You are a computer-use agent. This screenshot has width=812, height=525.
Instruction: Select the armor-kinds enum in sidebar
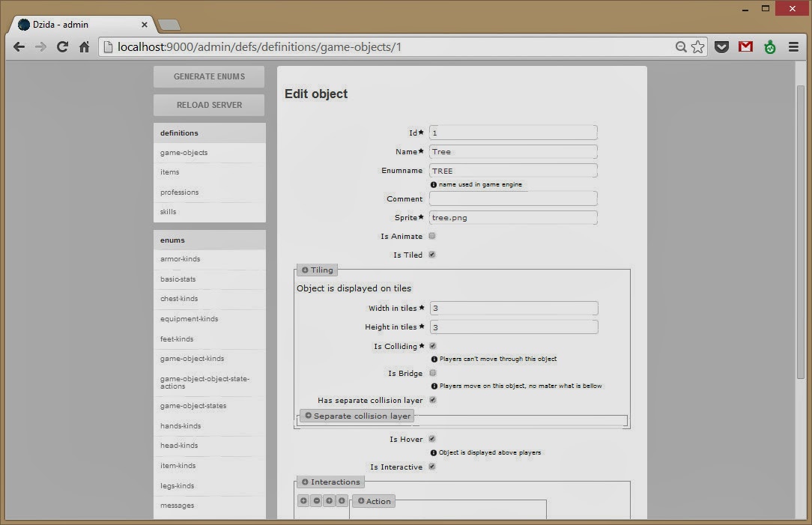[181, 259]
